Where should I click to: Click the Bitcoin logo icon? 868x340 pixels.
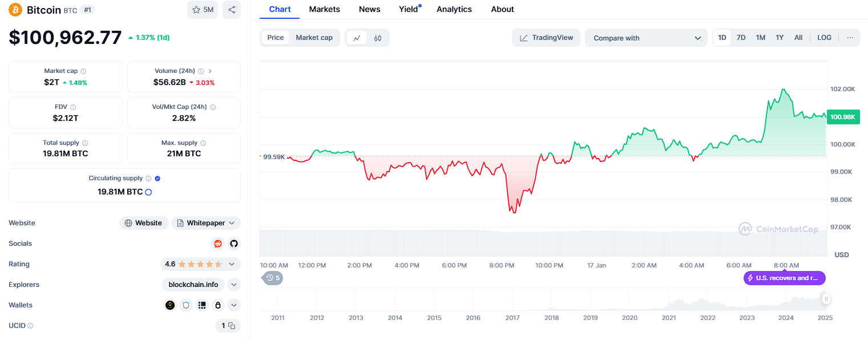point(15,10)
